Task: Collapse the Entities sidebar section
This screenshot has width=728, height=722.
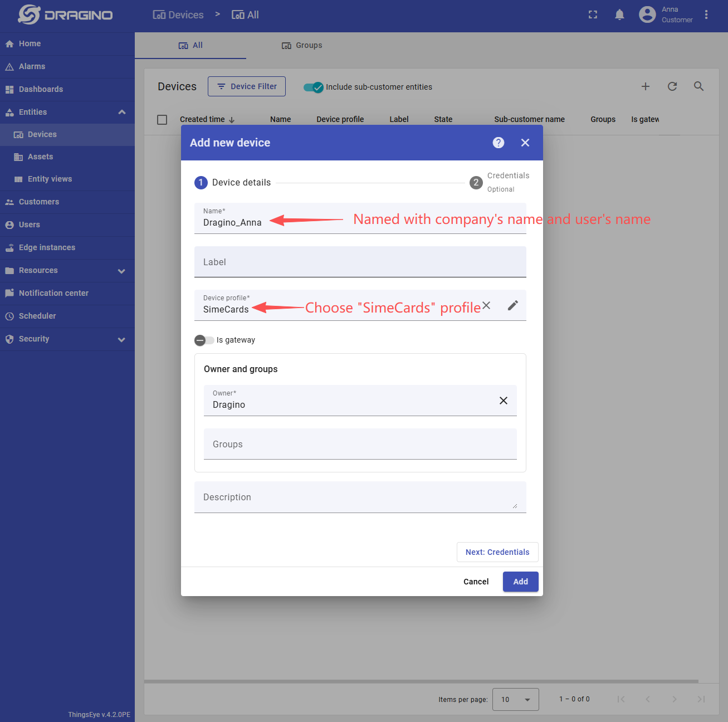Action: coord(121,112)
